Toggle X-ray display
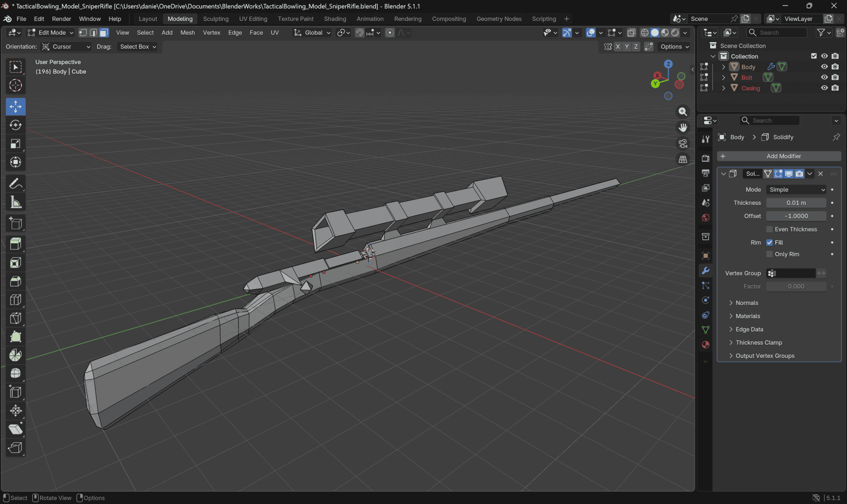847x504 pixels. point(631,33)
